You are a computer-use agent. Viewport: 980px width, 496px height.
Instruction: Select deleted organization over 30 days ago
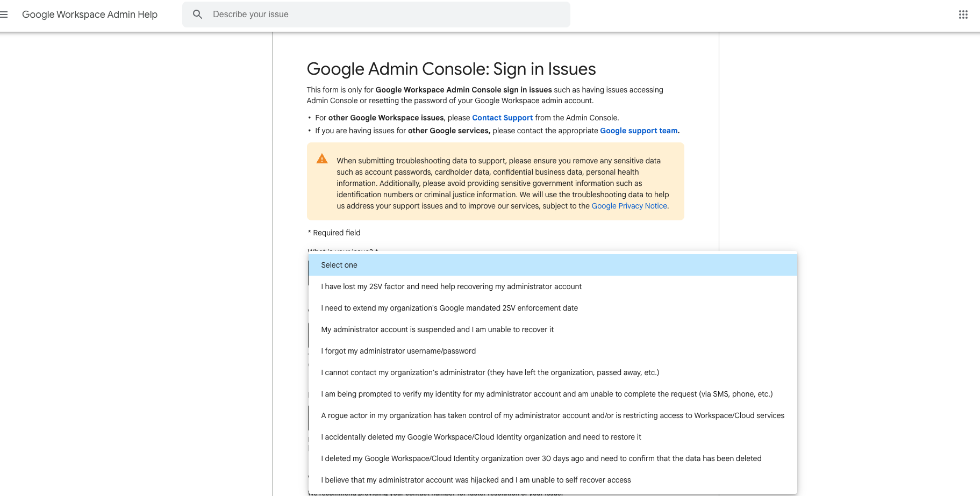pos(553,458)
